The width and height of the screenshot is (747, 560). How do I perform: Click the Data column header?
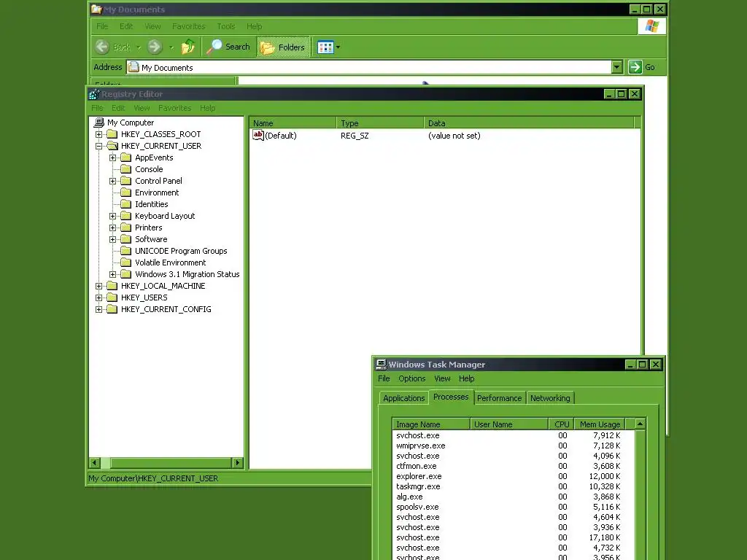(x=529, y=122)
